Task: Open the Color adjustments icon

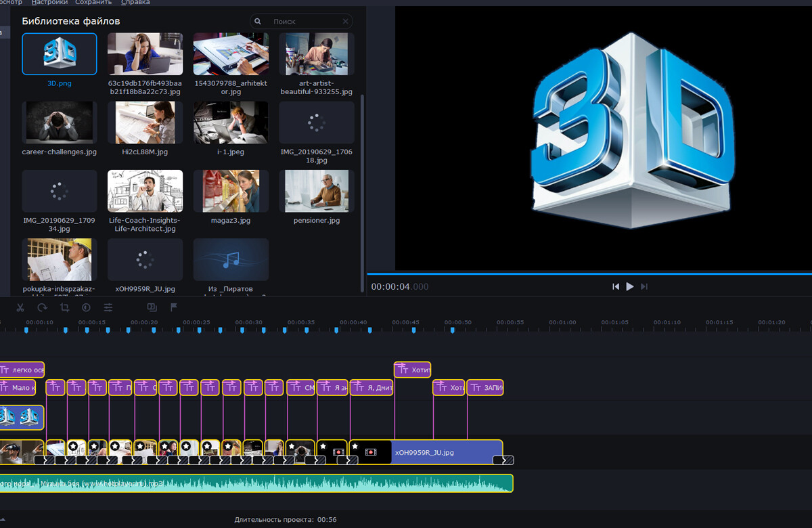Action: point(86,307)
